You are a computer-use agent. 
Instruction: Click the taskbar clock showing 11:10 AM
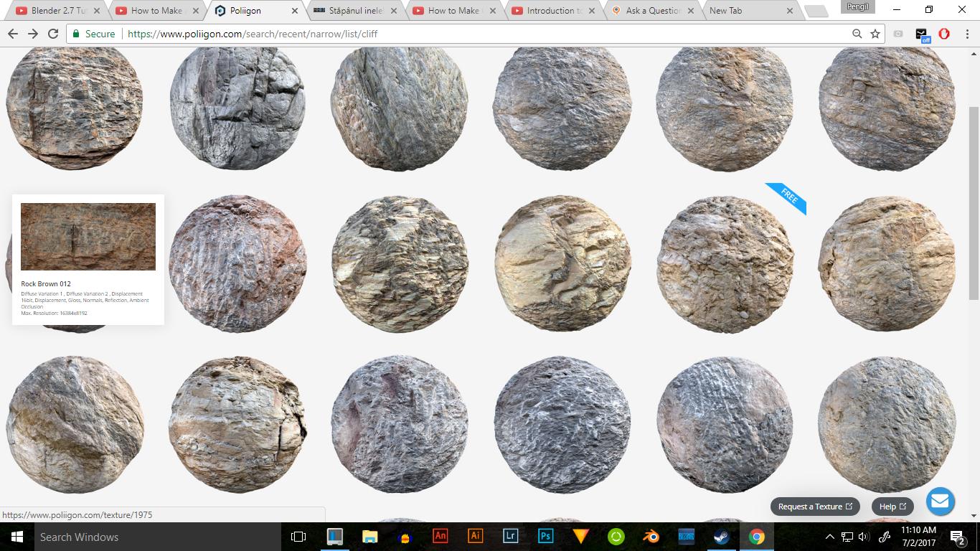pos(919,537)
